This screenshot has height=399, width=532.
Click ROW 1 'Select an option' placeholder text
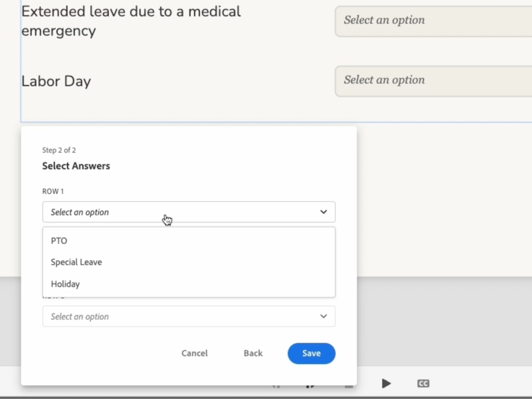80,212
